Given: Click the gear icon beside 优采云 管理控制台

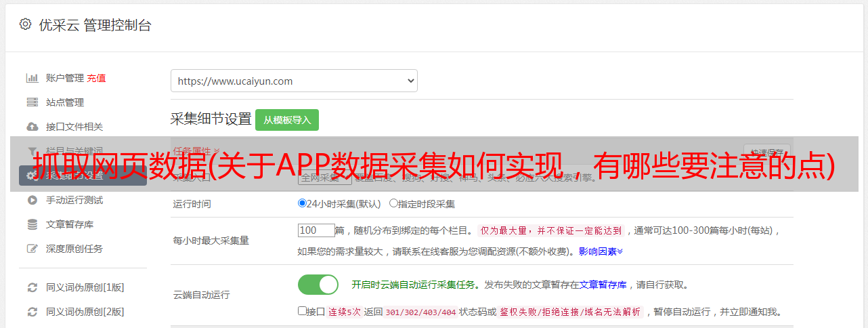Looking at the screenshot, I should (x=25, y=24).
